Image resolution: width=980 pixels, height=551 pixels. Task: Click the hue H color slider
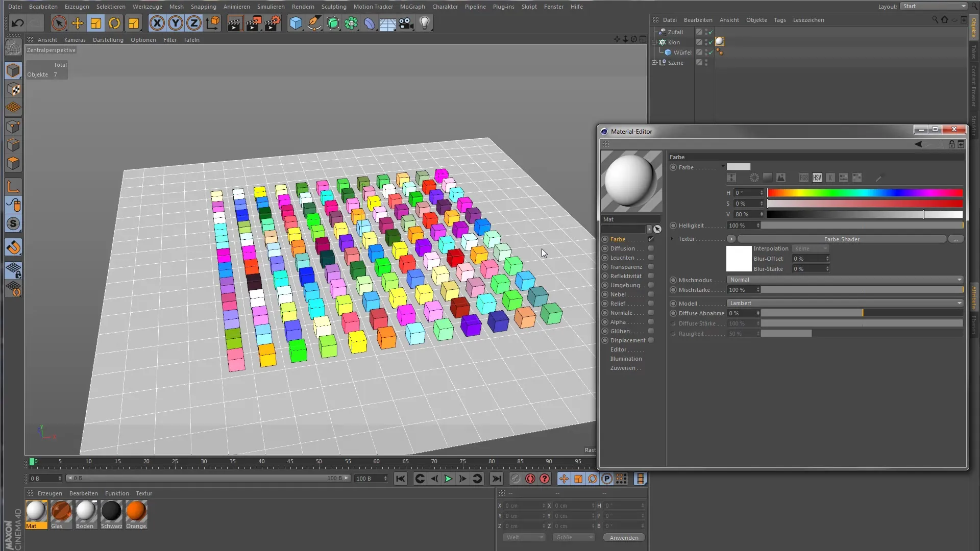coord(865,193)
